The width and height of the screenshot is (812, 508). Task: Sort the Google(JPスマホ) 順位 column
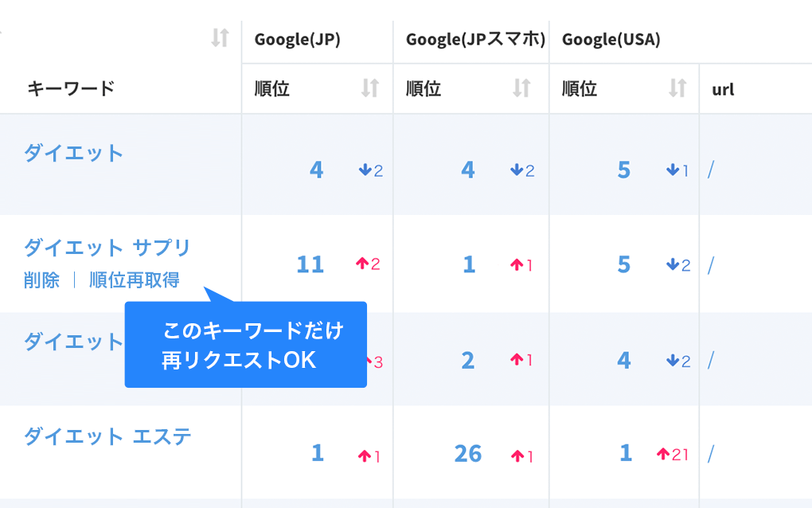coord(521,88)
